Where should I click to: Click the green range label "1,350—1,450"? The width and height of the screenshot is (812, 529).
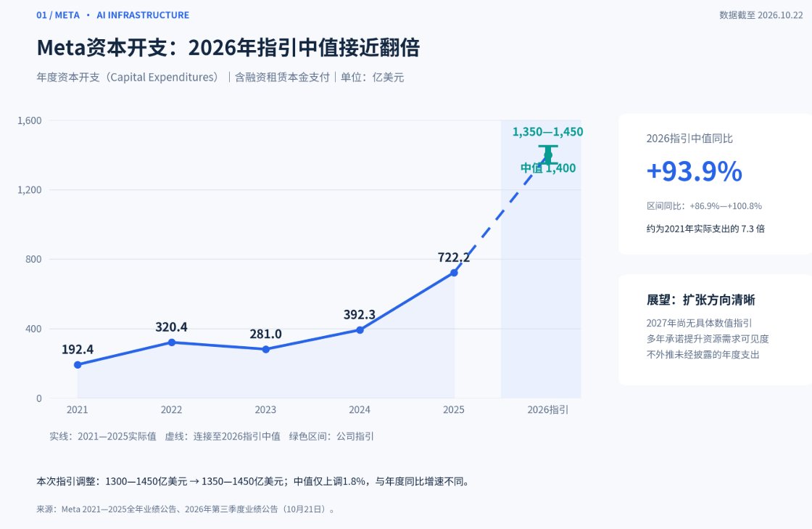click(548, 132)
